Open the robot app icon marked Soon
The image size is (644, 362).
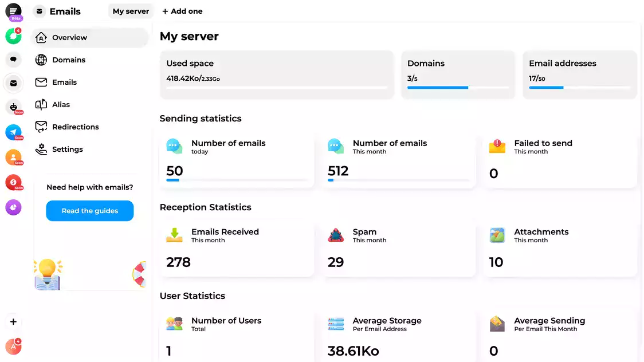point(13,108)
